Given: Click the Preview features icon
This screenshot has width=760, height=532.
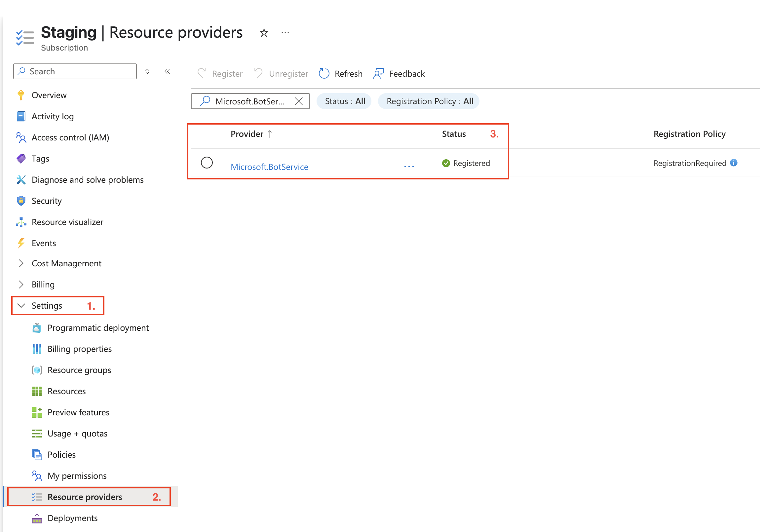Looking at the screenshot, I should pos(37,412).
